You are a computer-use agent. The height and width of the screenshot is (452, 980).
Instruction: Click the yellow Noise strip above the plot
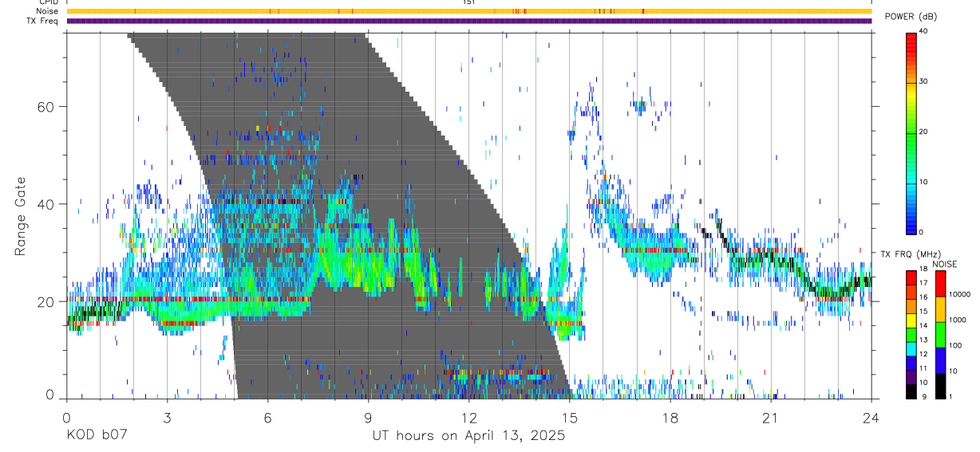coord(468,11)
